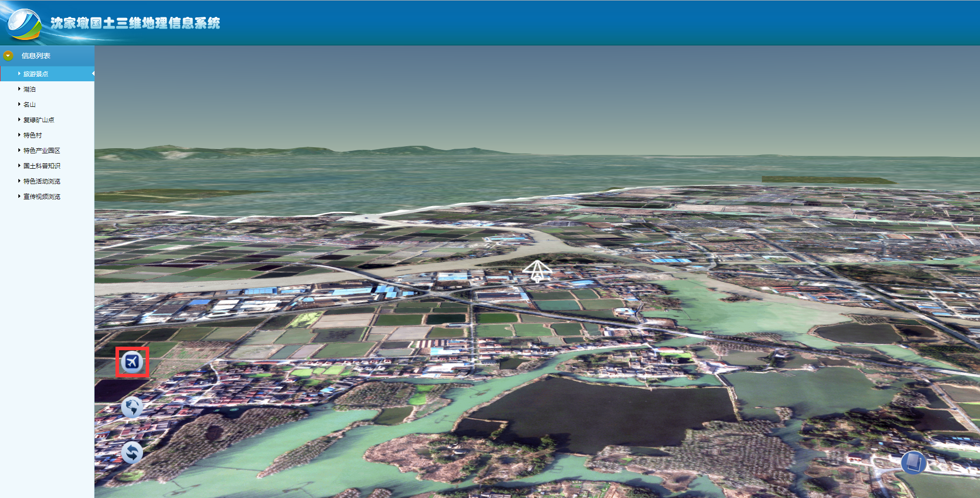Viewport: 980px width, 498px height.
Task: Click the airplane fly-through icon
Action: tap(132, 362)
